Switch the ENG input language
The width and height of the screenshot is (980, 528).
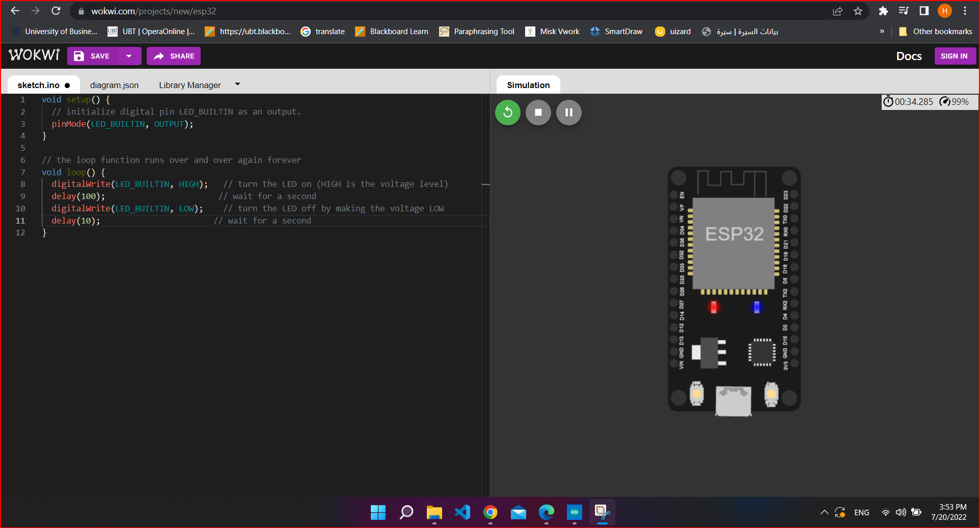(861, 512)
